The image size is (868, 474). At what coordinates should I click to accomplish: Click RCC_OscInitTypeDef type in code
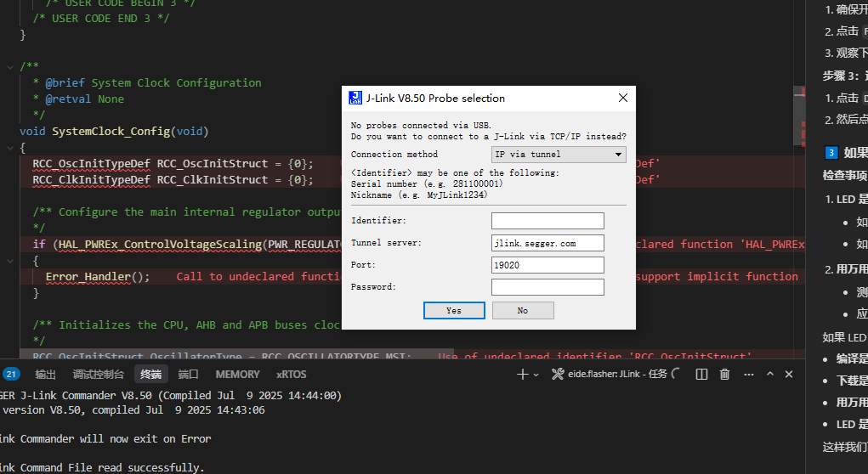tap(91, 164)
